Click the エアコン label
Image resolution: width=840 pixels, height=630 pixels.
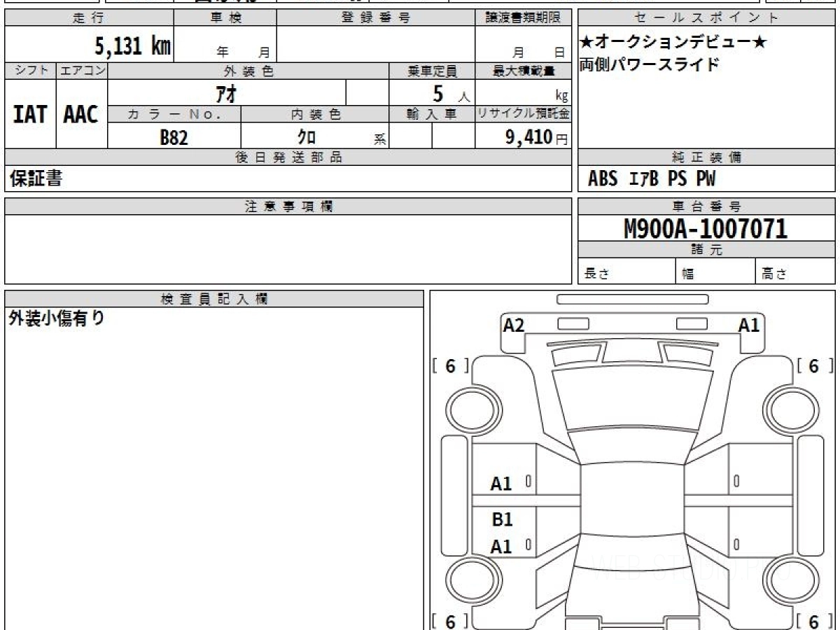(82, 71)
